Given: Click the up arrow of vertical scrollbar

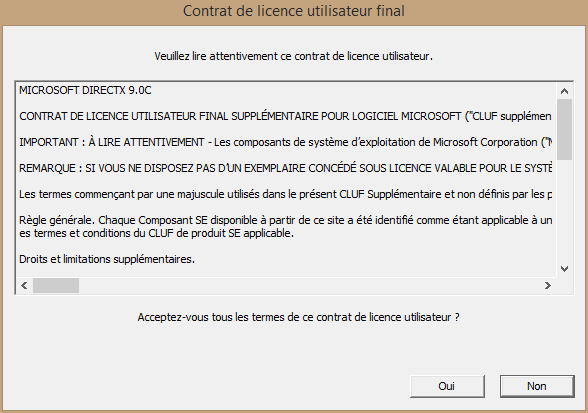Looking at the screenshot, I should (564, 91).
